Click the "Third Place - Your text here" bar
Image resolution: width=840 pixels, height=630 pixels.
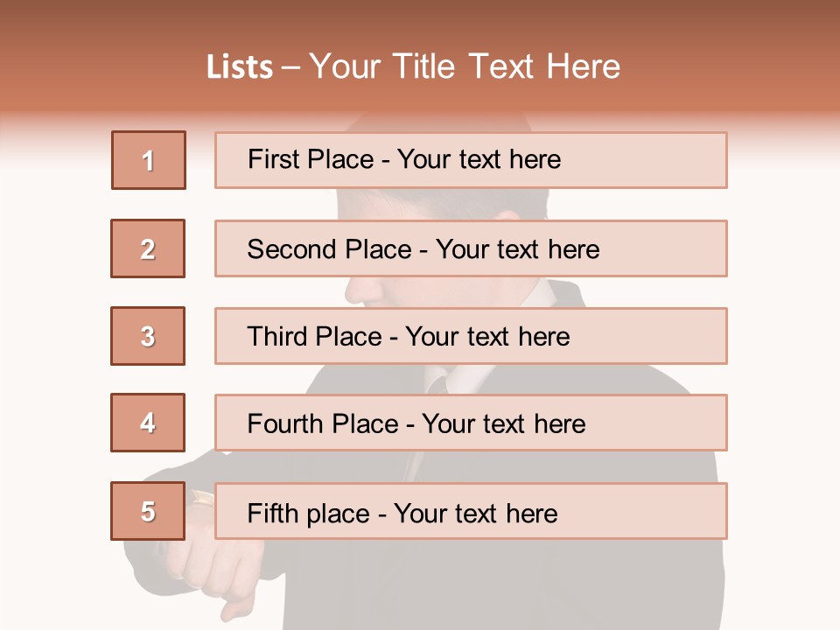coord(471,336)
